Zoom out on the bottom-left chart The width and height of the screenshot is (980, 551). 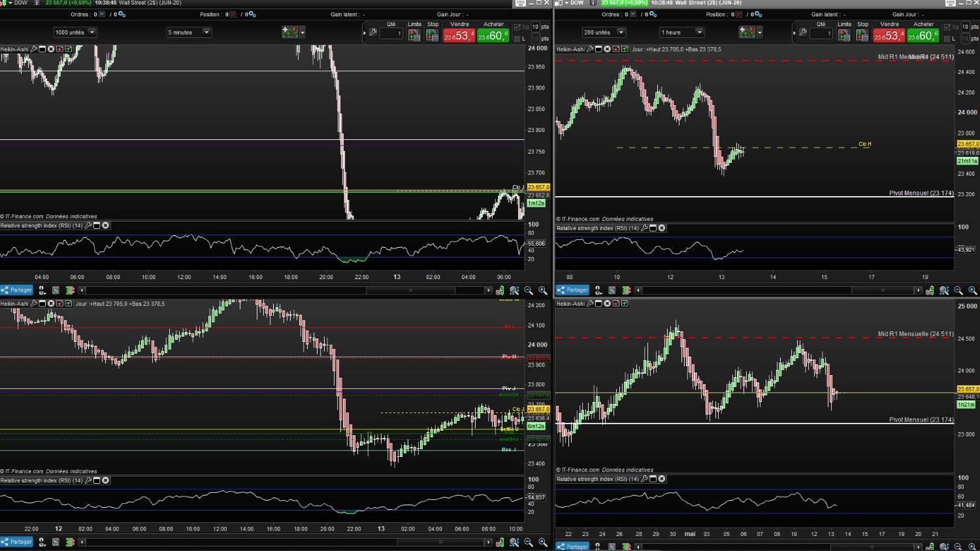(x=529, y=542)
